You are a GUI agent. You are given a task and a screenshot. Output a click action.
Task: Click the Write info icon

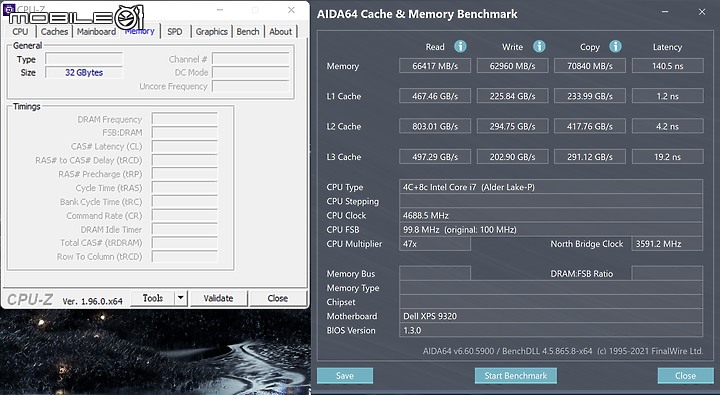(539, 46)
